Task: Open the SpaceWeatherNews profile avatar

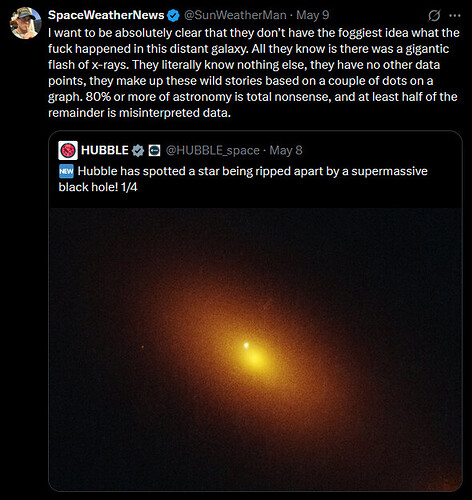Action: (26, 23)
